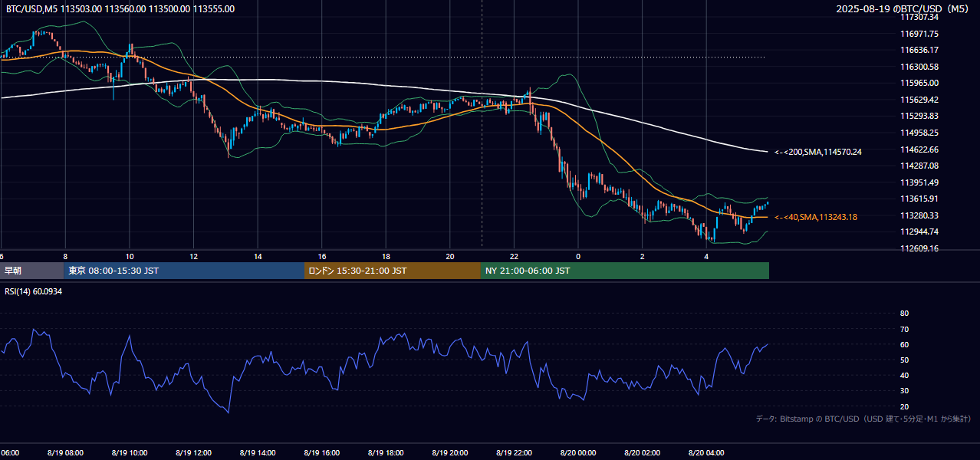The image size is (980, 460).
Task: Click the bottom time label 8/19 20:00
Action: pos(450,453)
